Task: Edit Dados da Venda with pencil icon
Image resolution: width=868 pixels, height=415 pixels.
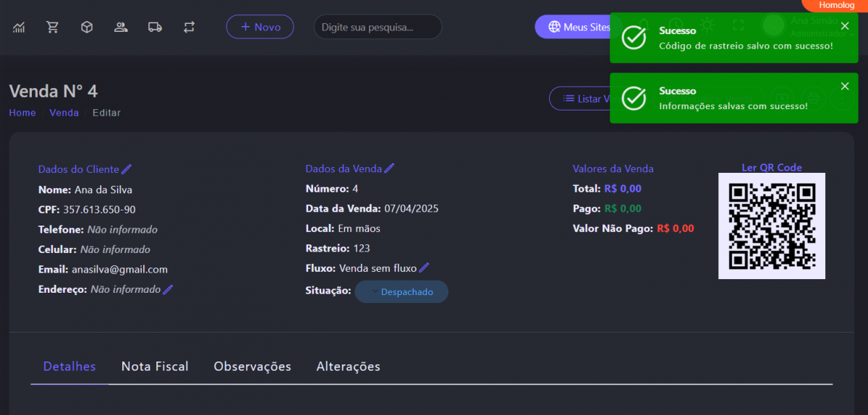Action: (389, 168)
